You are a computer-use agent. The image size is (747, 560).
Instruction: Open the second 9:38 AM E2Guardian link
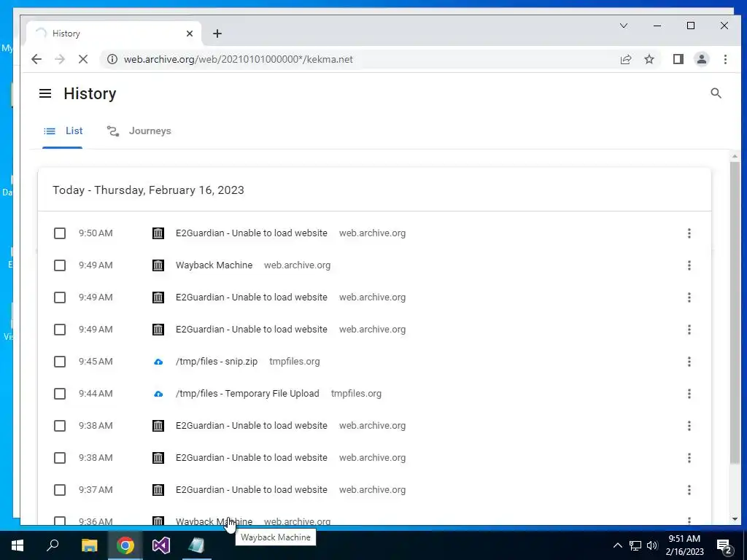coord(252,458)
